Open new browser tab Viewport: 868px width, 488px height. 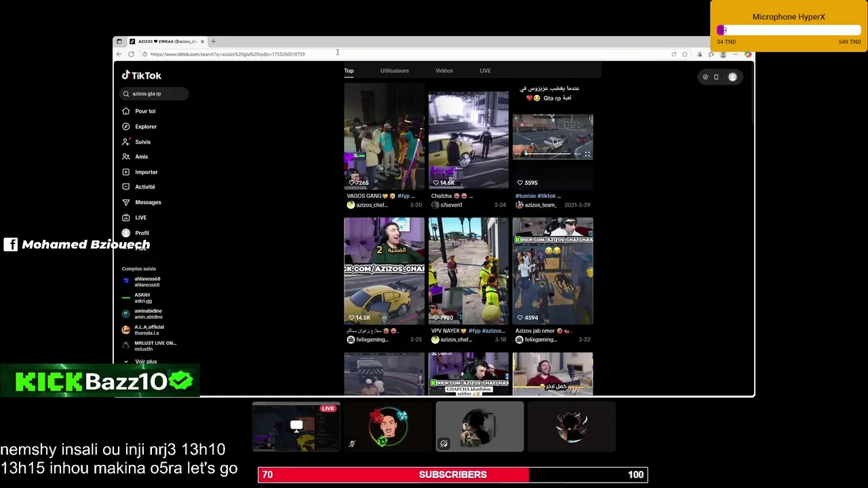213,41
